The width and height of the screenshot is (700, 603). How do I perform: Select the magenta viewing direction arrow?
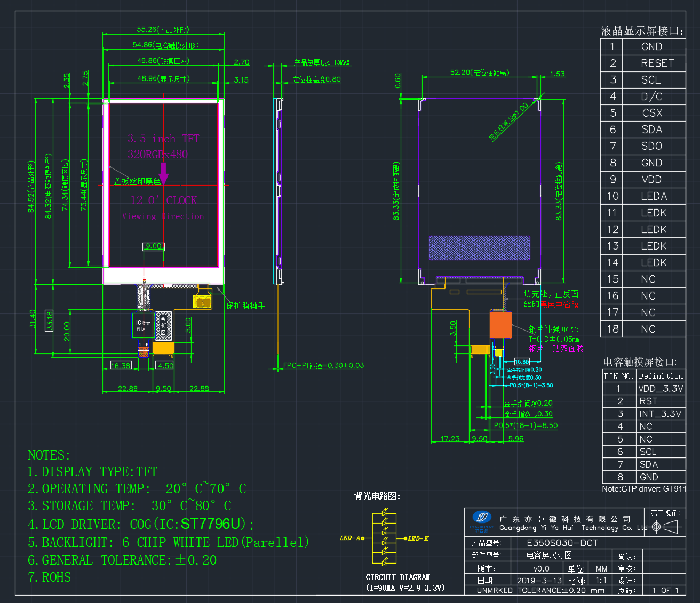click(x=163, y=173)
